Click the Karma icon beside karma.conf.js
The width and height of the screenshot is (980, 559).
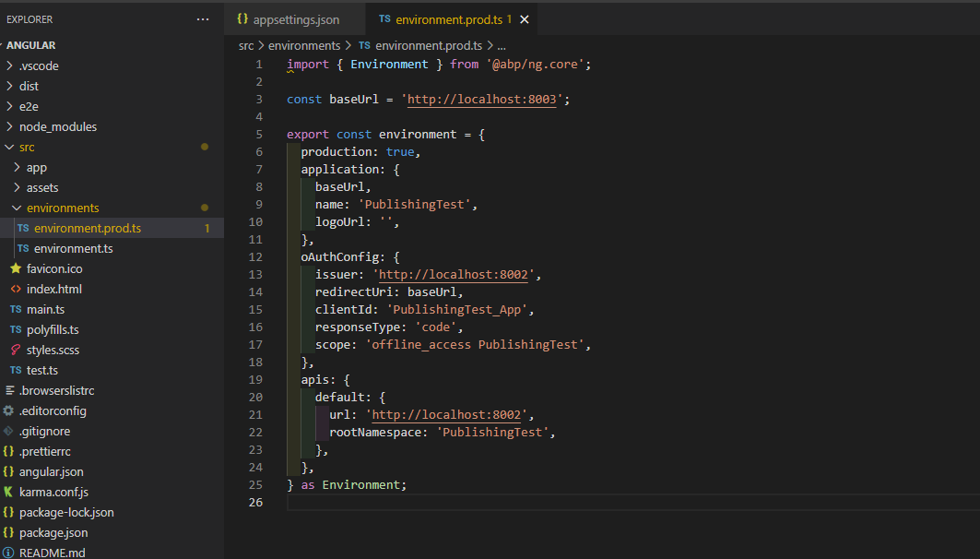click(x=8, y=492)
